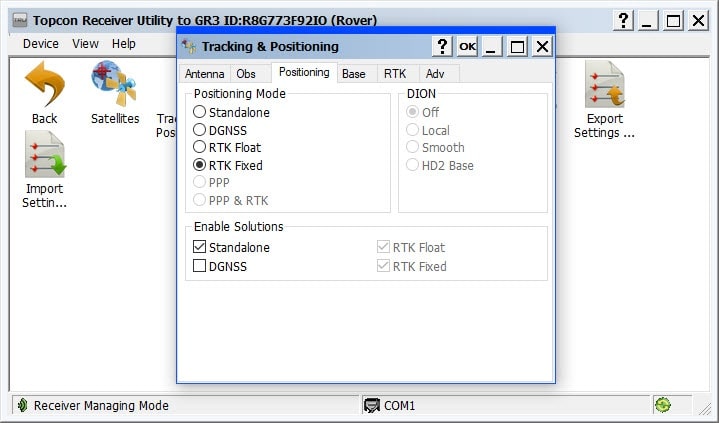Click the green status icon at bottom right
Image resolution: width=719 pixels, height=423 pixels.
pos(662,405)
